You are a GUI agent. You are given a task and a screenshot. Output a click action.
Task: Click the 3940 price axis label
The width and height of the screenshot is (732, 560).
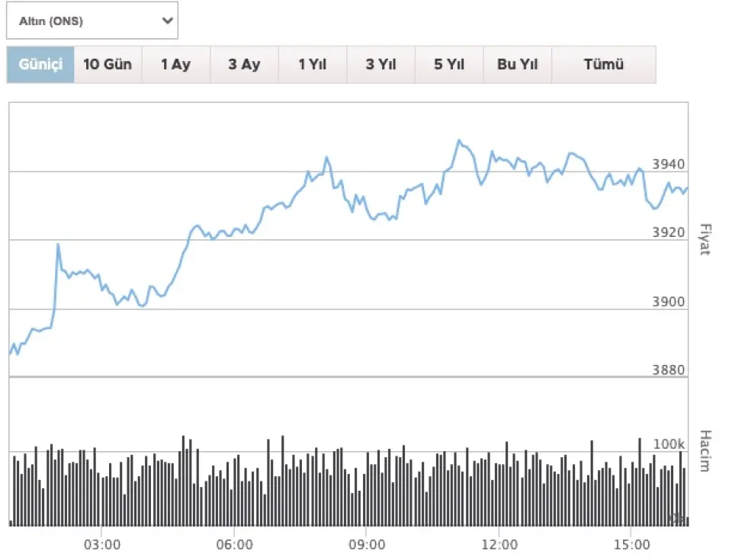[x=668, y=164]
